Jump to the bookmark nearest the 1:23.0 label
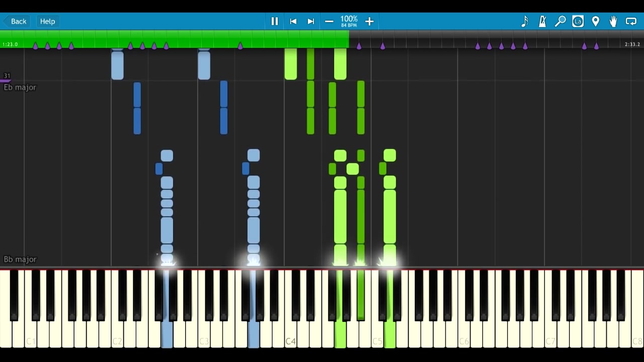 35,46
